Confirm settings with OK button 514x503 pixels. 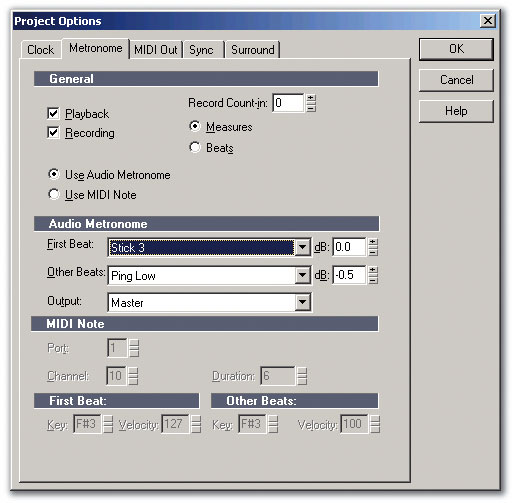[x=456, y=49]
